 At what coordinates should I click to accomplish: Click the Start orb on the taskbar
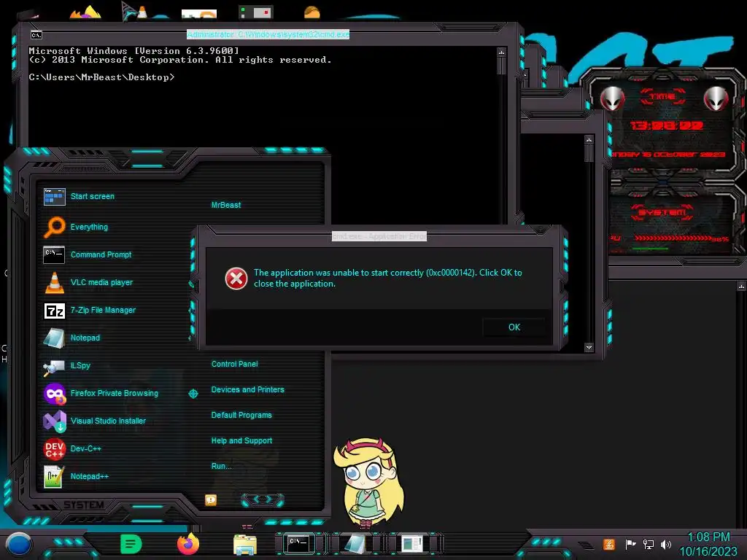19,544
